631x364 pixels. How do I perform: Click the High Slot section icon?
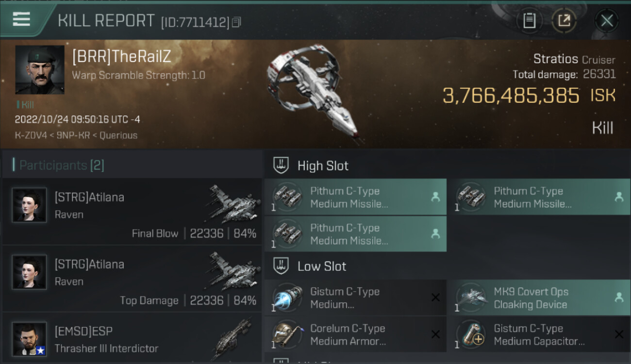click(x=282, y=165)
